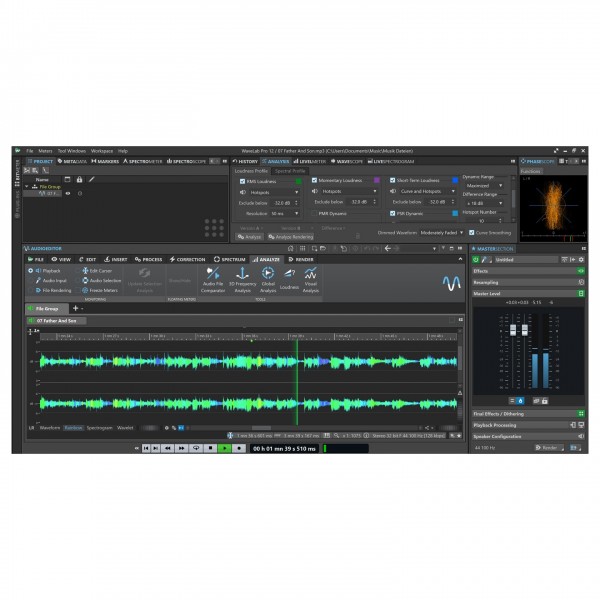Toggle the PSR Dynamic checkbox
The width and height of the screenshot is (600, 600).
[x=392, y=213]
